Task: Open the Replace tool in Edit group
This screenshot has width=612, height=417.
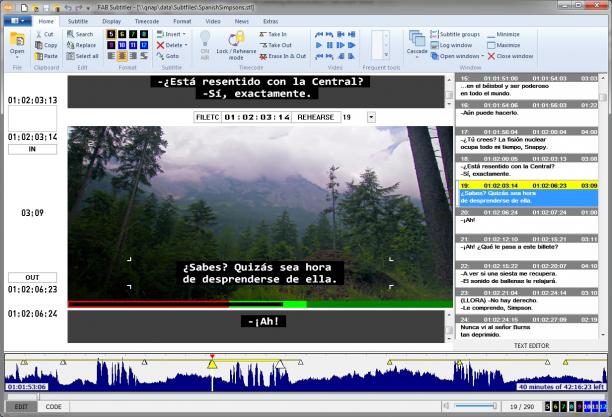Action: 81,45
